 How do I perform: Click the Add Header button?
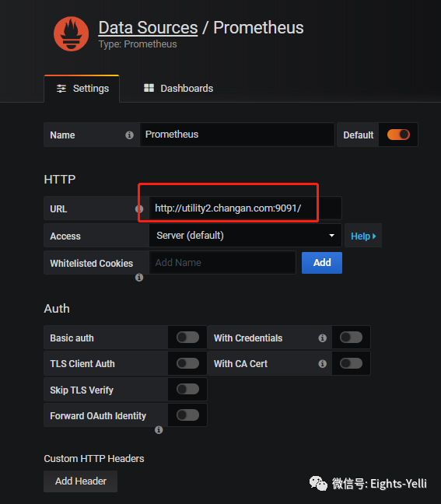pyautogui.click(x=80, y=481)
